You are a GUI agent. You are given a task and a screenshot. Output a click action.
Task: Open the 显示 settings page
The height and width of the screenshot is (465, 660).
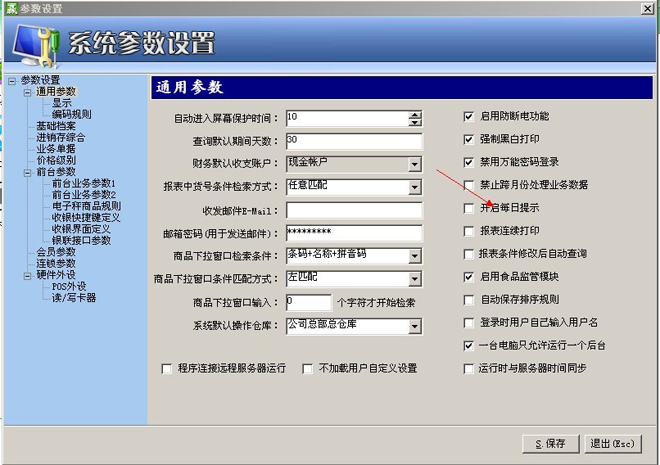click(61, 103)
